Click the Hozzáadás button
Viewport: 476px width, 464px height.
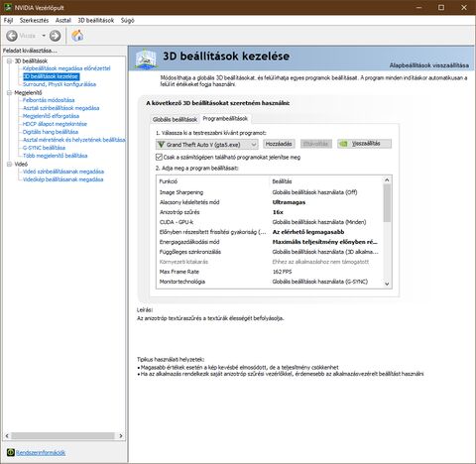(279, 144)
